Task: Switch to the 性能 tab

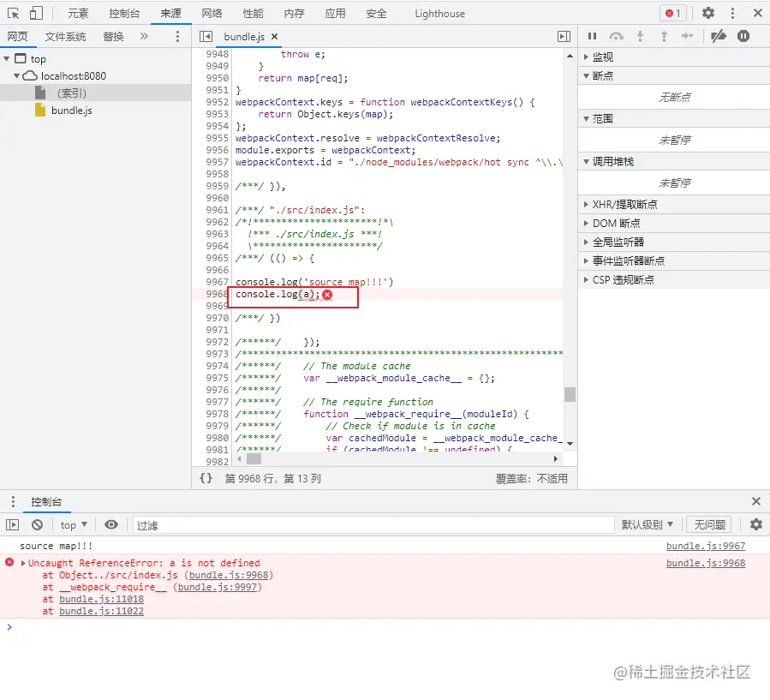Action: (253, 13)
